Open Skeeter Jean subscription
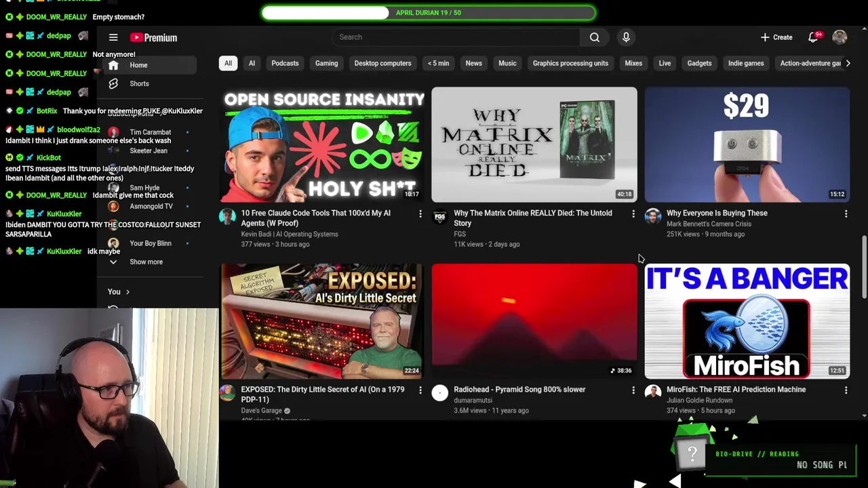Viewport: 868px width, 488px height. 148,150
